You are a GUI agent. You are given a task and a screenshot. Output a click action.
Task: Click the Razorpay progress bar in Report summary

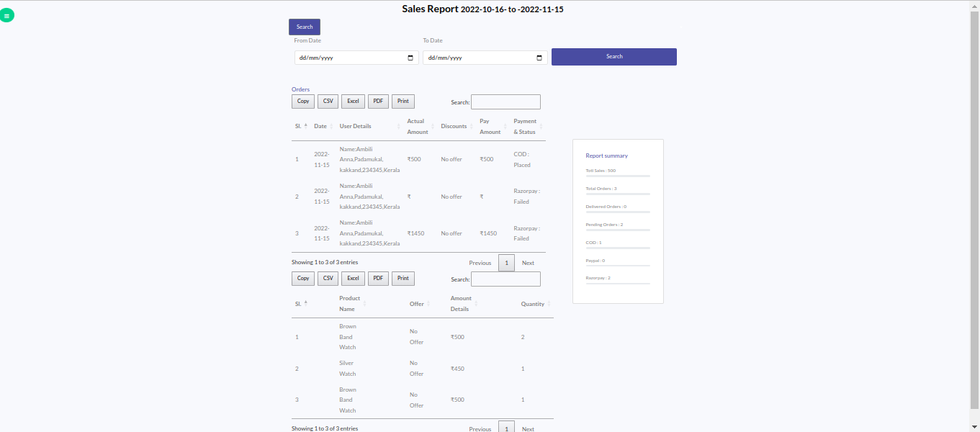[617, 283]
